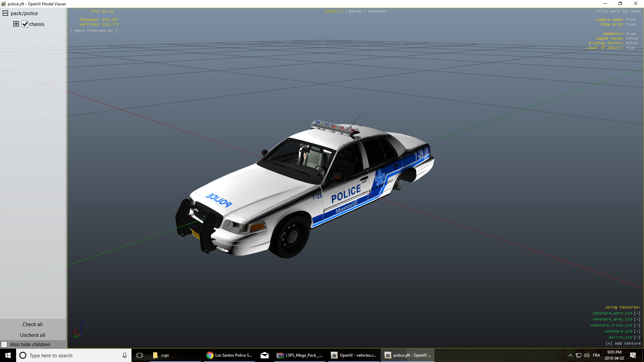The width and height of the screenshot is (644, 362).
Task: Open Windows Start menu
Action: coord(8,355)
